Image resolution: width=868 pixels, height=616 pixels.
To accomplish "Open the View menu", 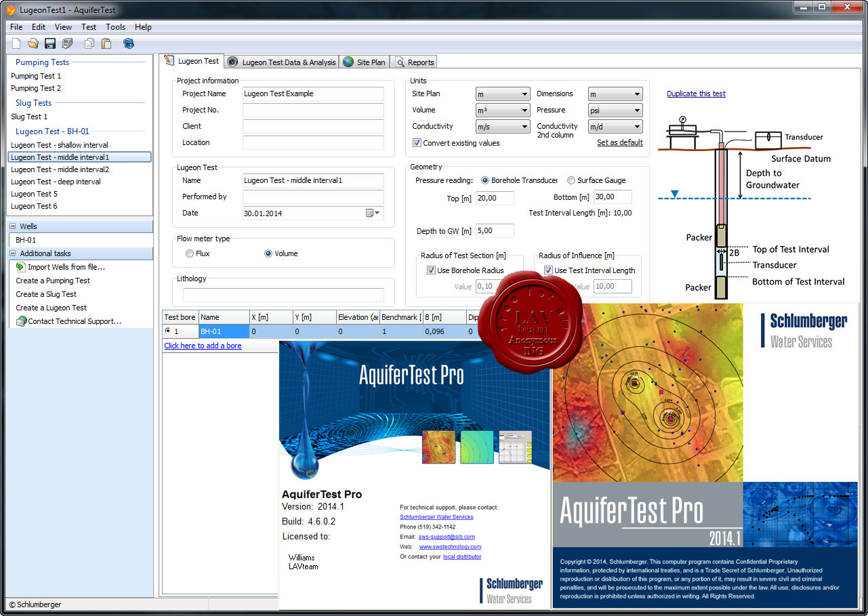I will (x=63, y=27).
